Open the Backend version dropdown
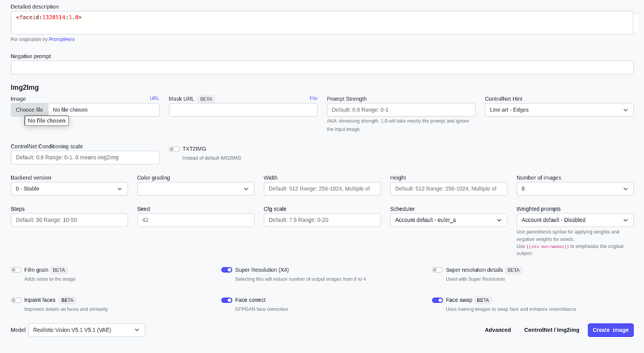Screen dimensions: 644x353 pyautogui.click(x=69, y=189)
